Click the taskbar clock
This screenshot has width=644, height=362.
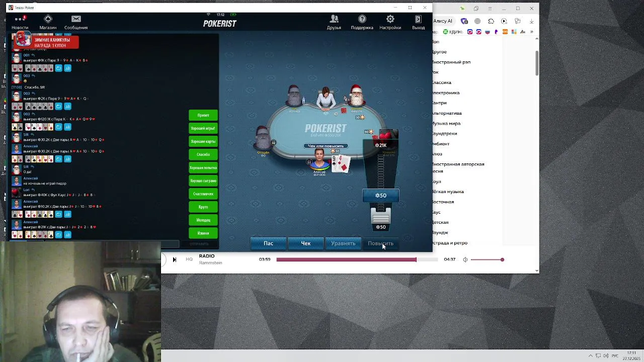click(x=630, y=355)
